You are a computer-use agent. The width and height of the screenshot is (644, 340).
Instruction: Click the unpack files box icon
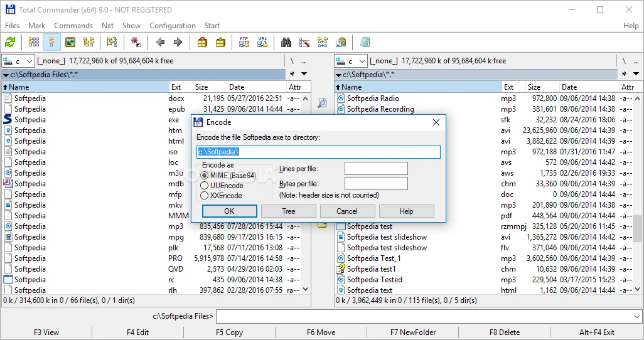[220, 42]
